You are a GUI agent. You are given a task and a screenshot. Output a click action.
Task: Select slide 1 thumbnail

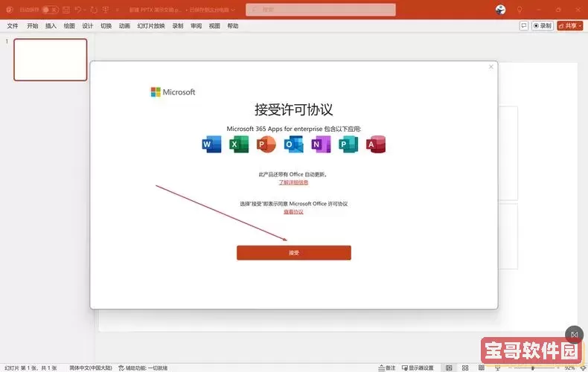(51, 60)
